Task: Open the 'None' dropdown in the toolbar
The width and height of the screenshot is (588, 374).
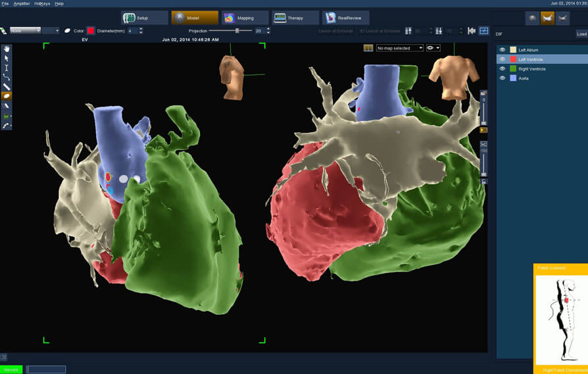Action: point(25,30)
